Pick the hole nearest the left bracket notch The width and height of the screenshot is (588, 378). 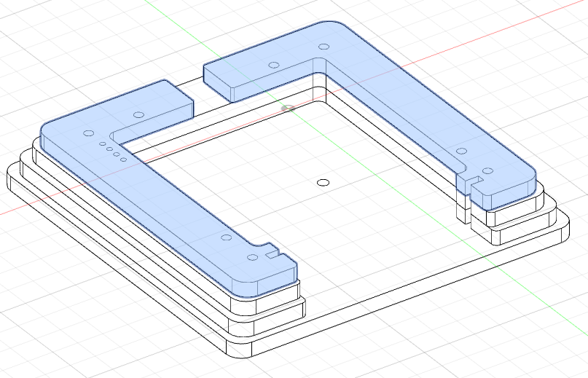253,257
